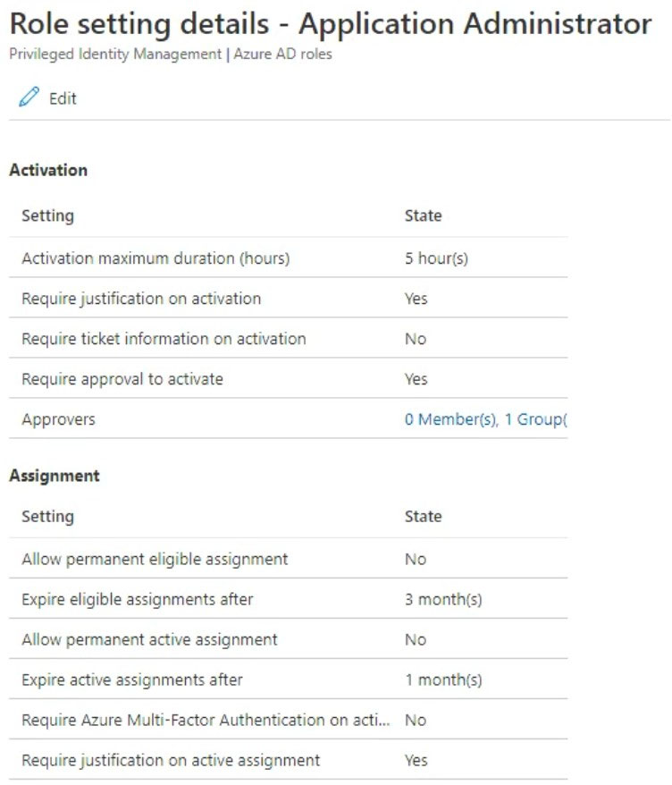Select Require ticket information on activation row

click(289, 339)
